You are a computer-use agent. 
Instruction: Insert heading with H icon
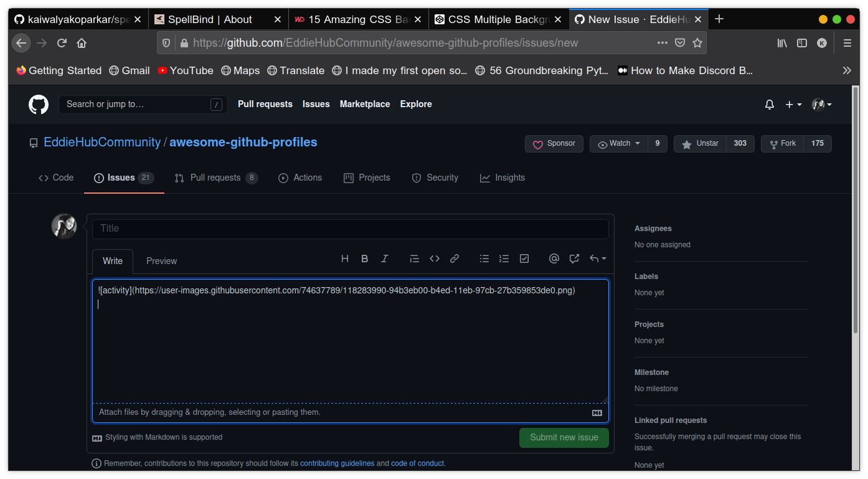coord(344,258)
